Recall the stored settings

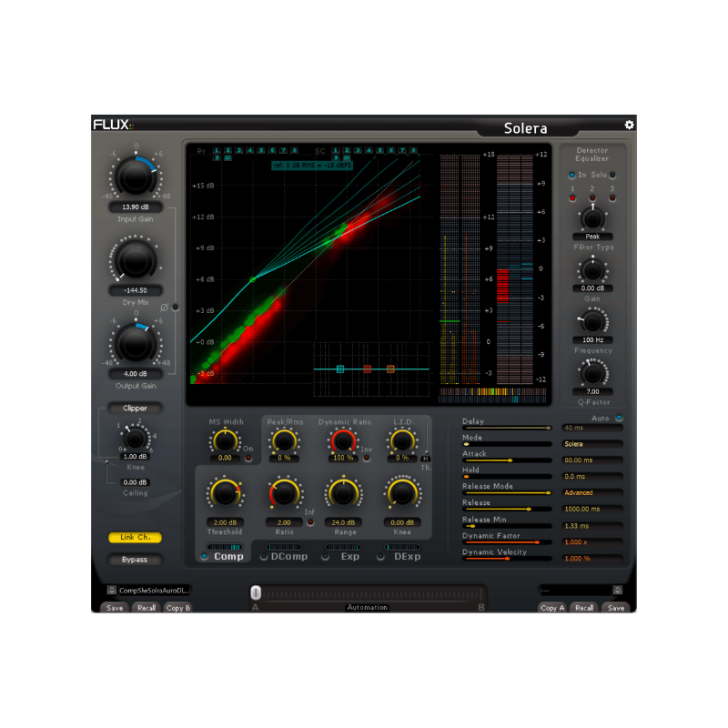pyautogui.click(x=146, y=608)
